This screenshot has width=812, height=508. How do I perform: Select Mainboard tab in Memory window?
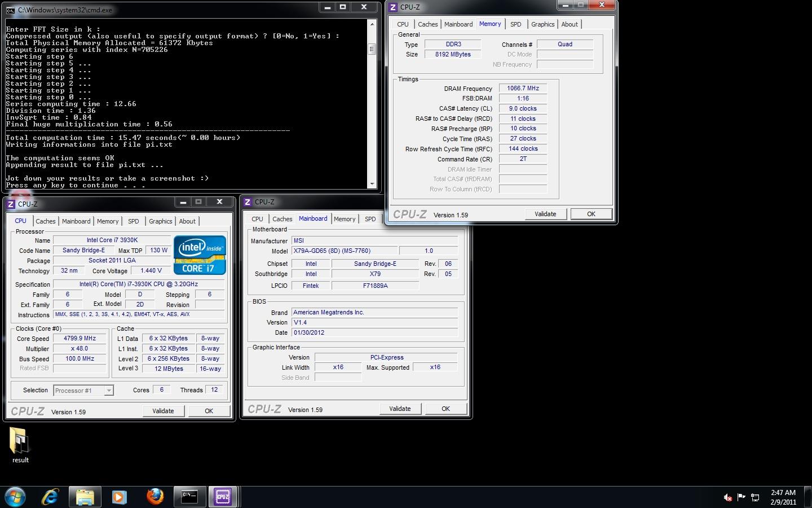tap(458, 24)
